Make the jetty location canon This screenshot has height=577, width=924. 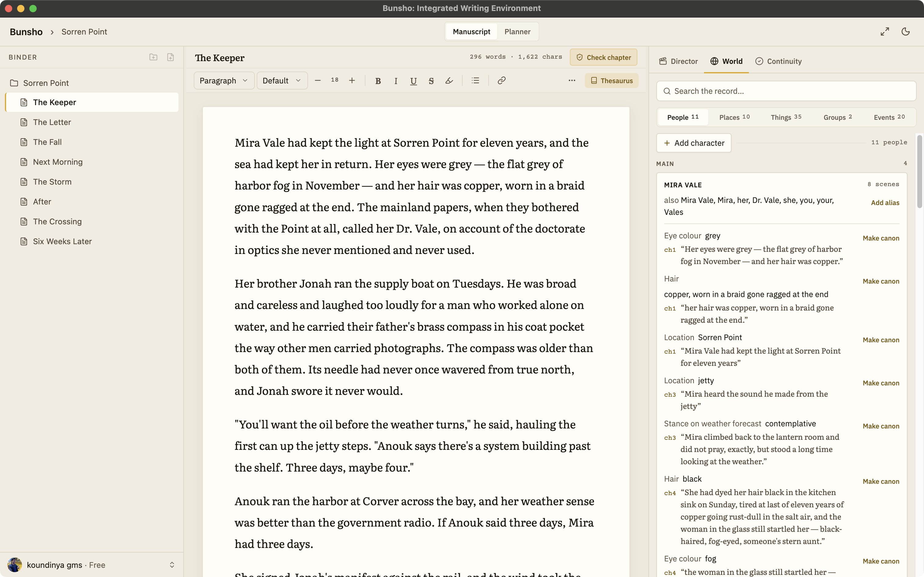click(x=881, y=383)
